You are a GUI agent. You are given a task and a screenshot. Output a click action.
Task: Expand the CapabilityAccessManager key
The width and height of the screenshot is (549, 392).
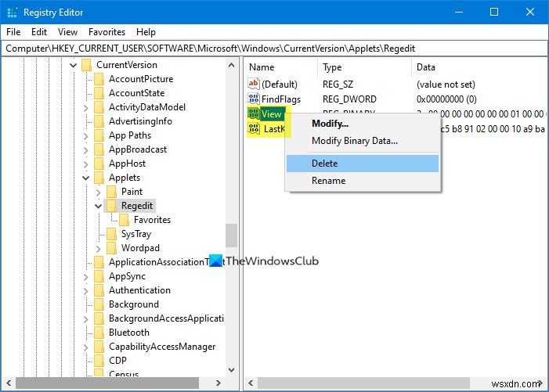(x=86, y=347)
